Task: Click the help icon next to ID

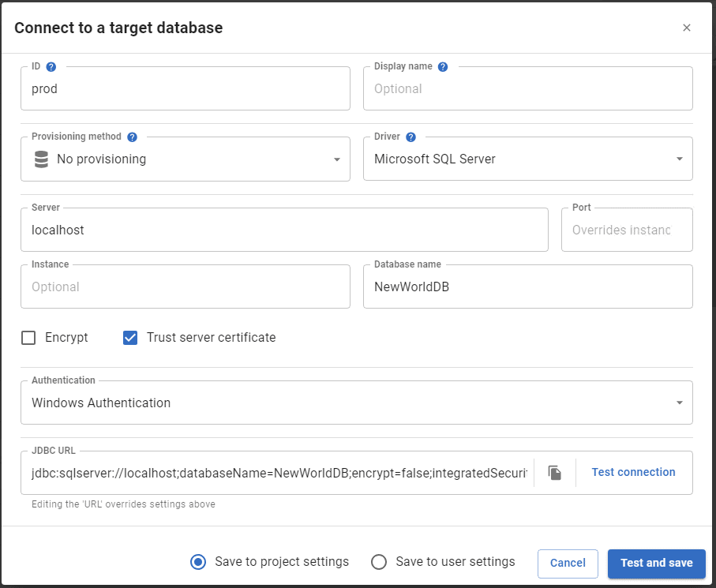Action: click(x=51, y=66)
